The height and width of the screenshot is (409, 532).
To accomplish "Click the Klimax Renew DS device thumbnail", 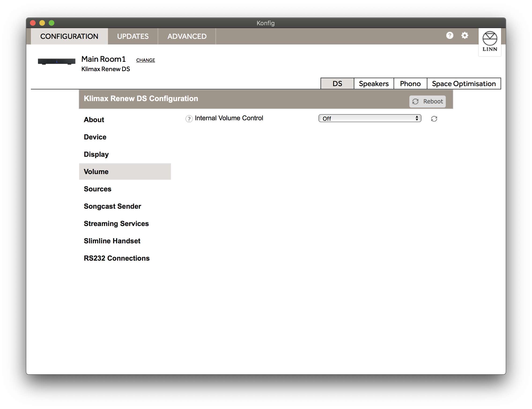I will (56, 61).
